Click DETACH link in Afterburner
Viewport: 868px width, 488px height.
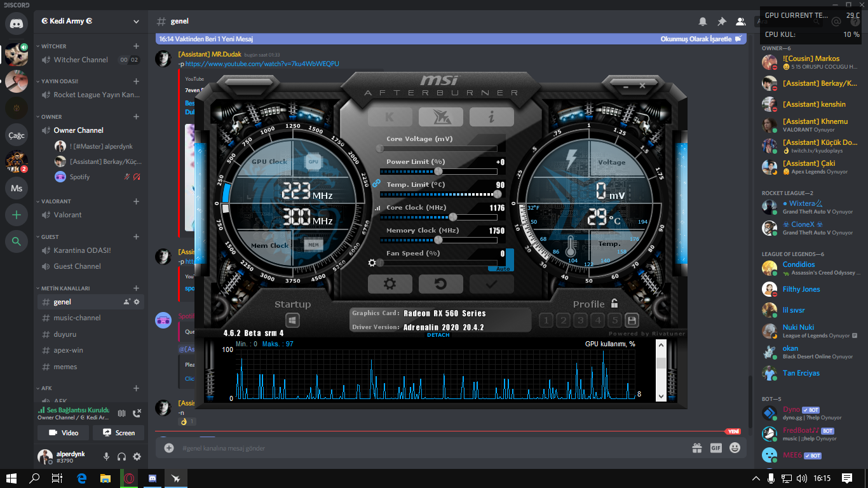[x=438, y=335]
